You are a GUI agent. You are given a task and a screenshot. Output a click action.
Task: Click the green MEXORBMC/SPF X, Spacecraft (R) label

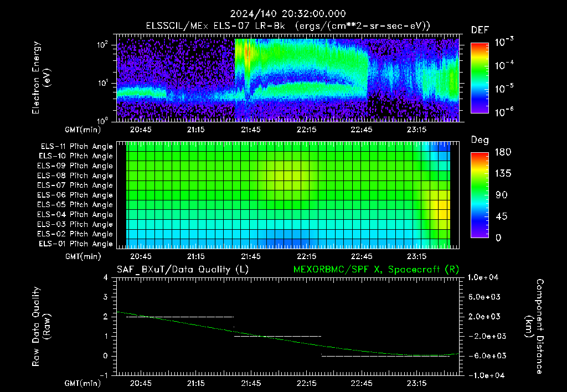(376, 270)
